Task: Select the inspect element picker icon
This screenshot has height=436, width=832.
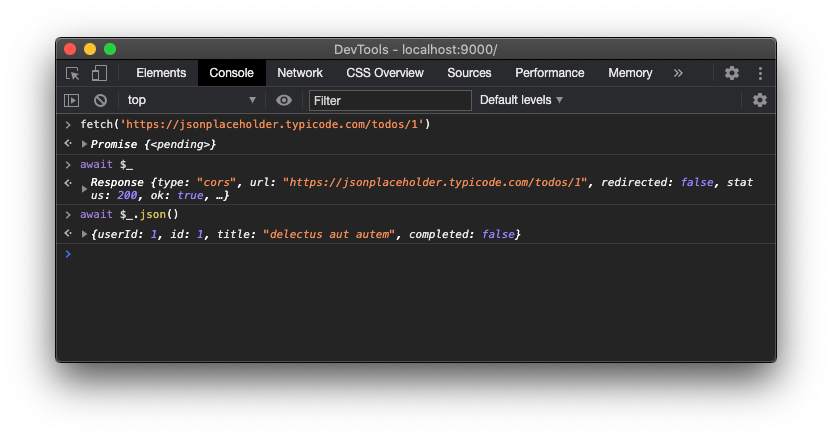Action: 73,73
